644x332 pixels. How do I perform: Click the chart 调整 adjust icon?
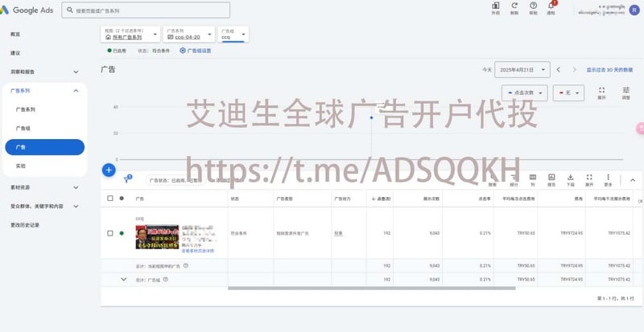pyautogui.click(x=626, y=92)
